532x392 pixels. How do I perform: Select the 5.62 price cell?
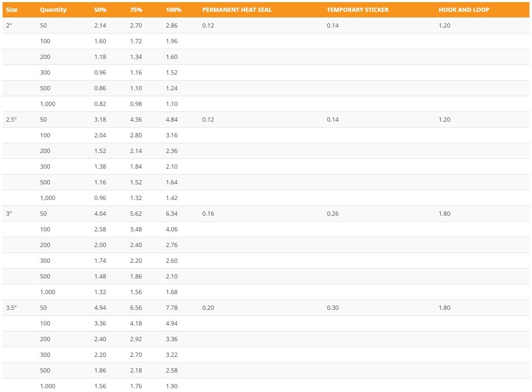(x=136, y=214)
